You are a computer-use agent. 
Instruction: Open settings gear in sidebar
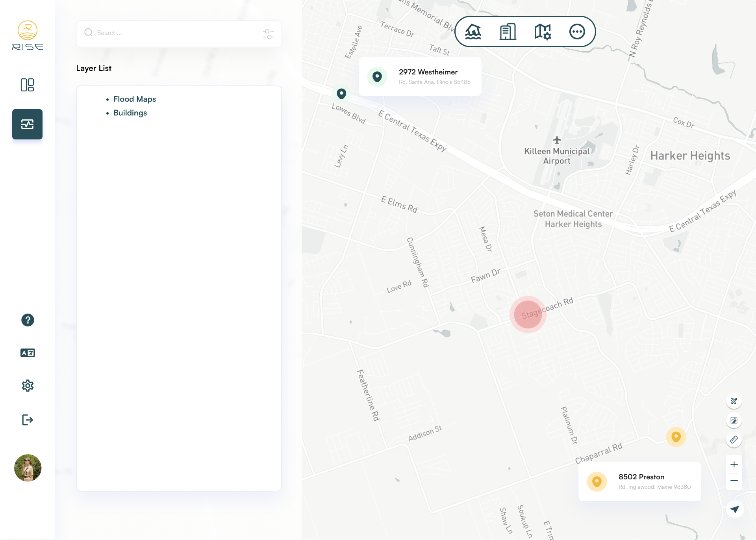click(28, 386)
